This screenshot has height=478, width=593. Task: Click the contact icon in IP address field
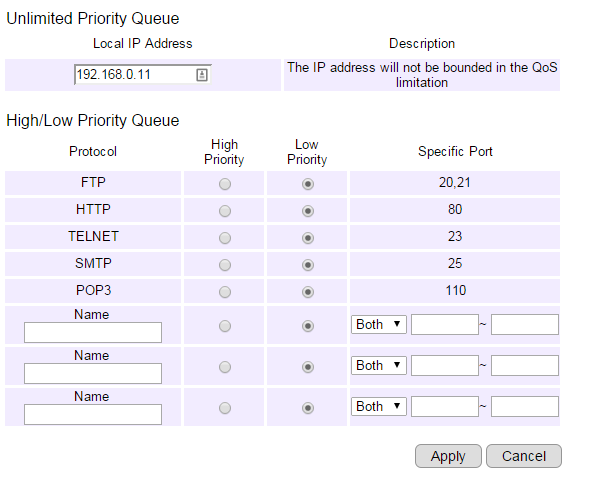[x=202, y=74]
